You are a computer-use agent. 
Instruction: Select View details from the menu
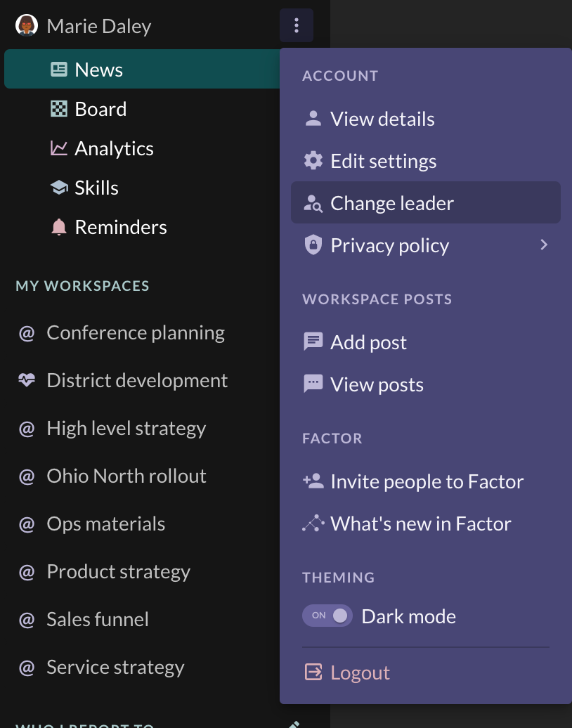tap(382, 118)
